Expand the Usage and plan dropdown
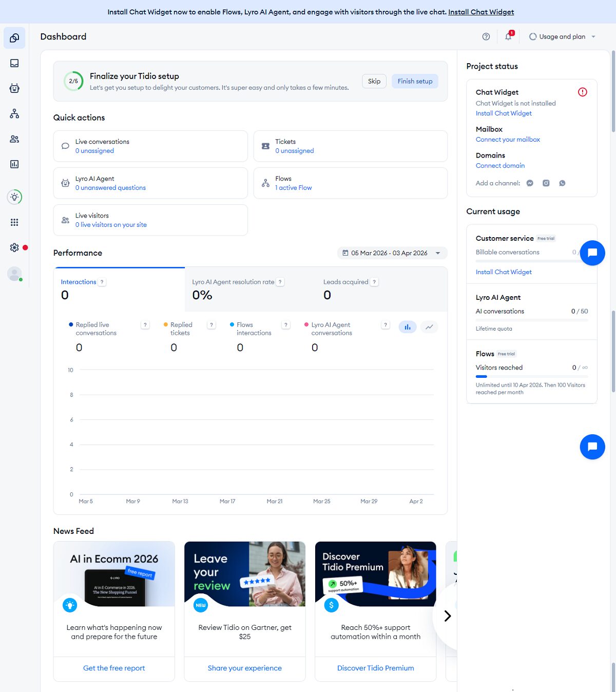Viewport: 616px width, 692px height. (563, 36)
